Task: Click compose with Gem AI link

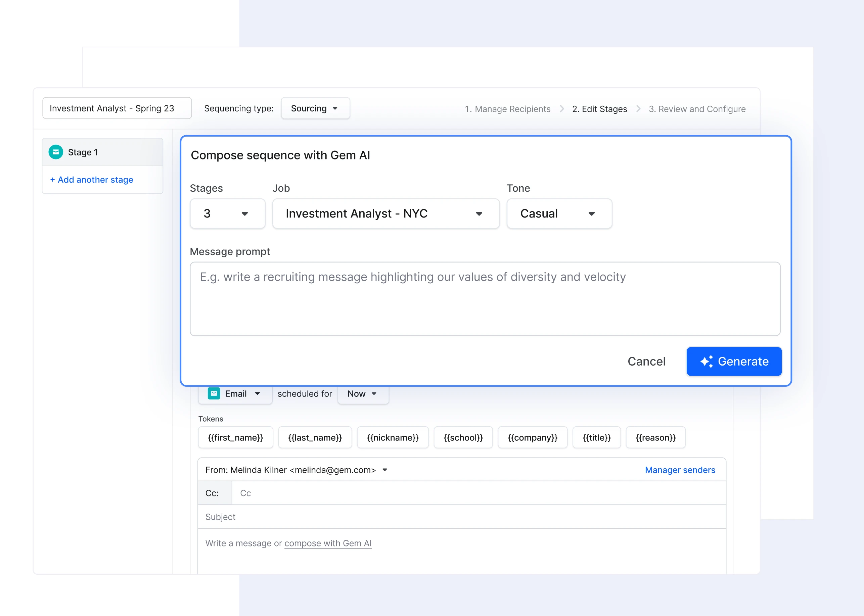Action: 328,543
